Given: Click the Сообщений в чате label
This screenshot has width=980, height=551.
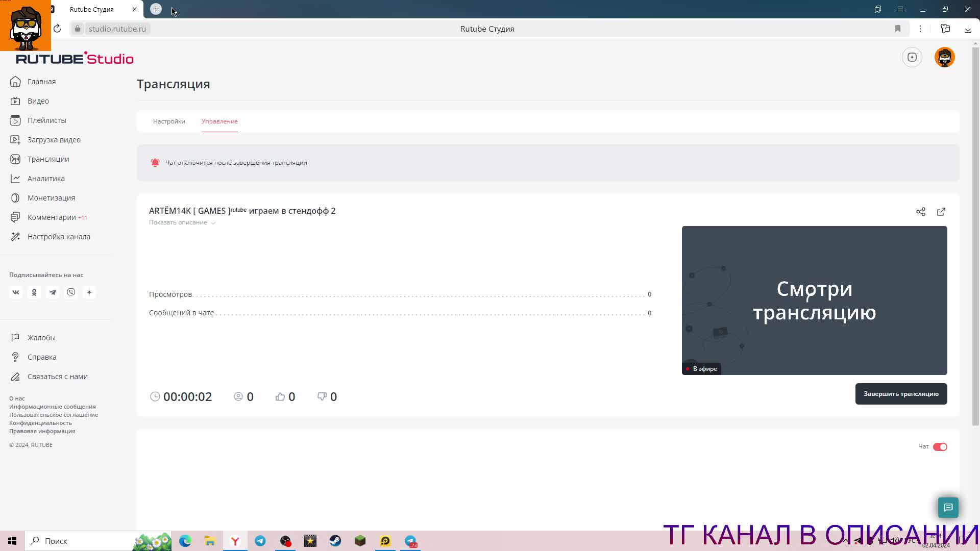Looking at the screenshot, I should 181,313.
